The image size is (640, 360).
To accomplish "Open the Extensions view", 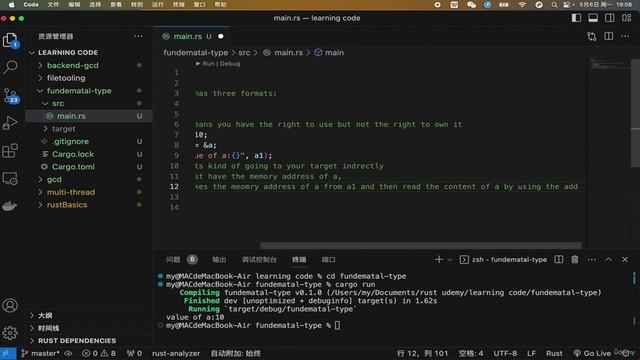I will point(10,151).
